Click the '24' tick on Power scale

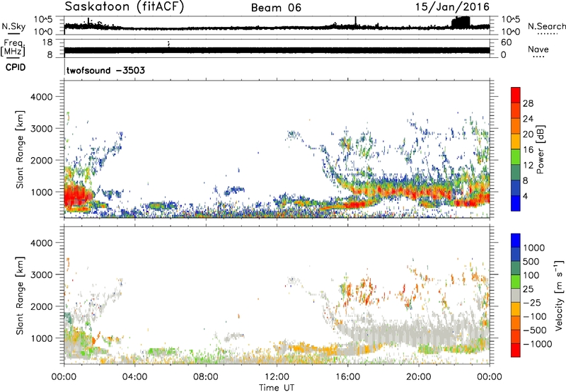click(528, 119)
